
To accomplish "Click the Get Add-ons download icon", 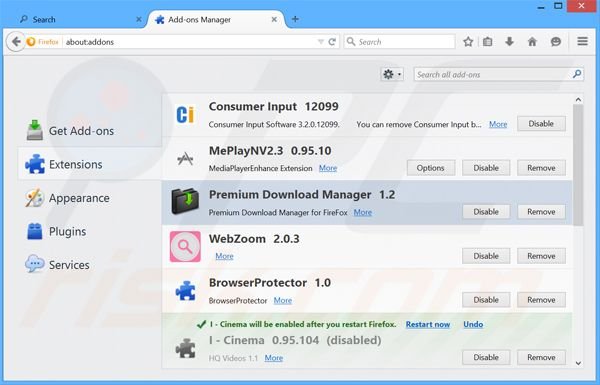I will click(35, 130).
